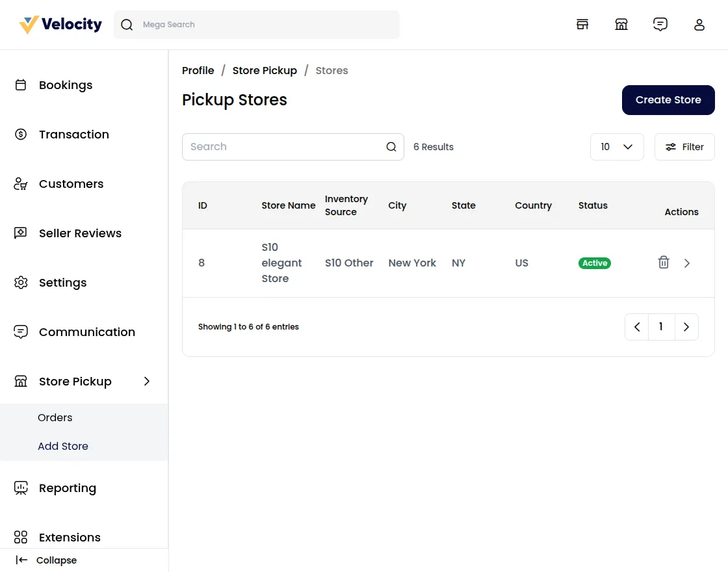The height and width of the screenshot is (572, 728).
Task: Go to previous page of stores
Action: [x=637, y=327]
